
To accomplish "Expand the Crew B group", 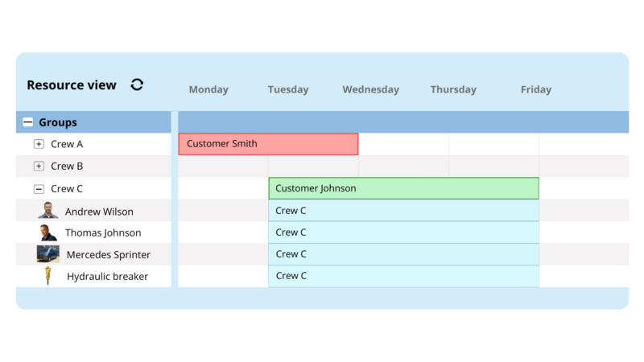I will 39,167.
